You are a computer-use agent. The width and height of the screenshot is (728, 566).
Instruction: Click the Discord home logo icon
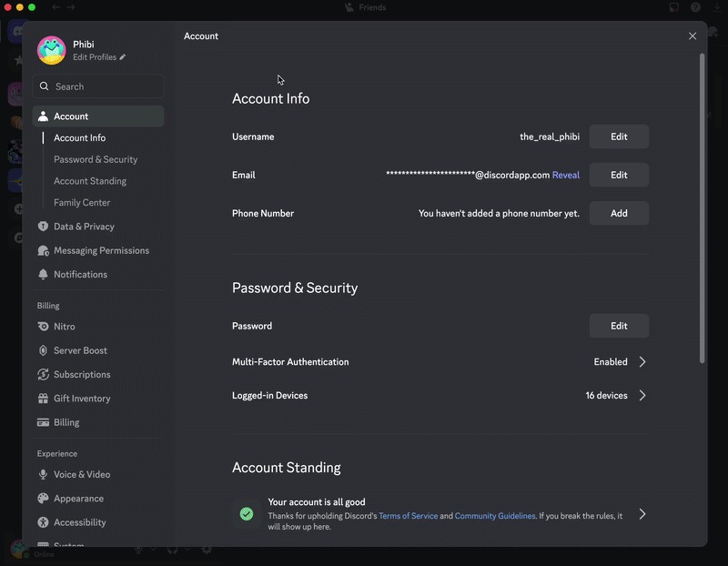tap(17, 32)
